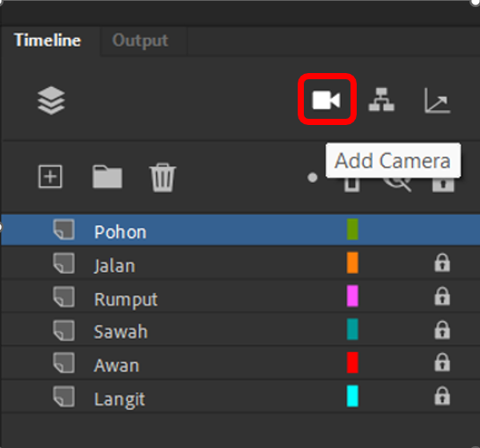The height and width of the screenshot is (448, 480).
Task: Unlock the Jalan layer
Action: (x=442, y=263)
